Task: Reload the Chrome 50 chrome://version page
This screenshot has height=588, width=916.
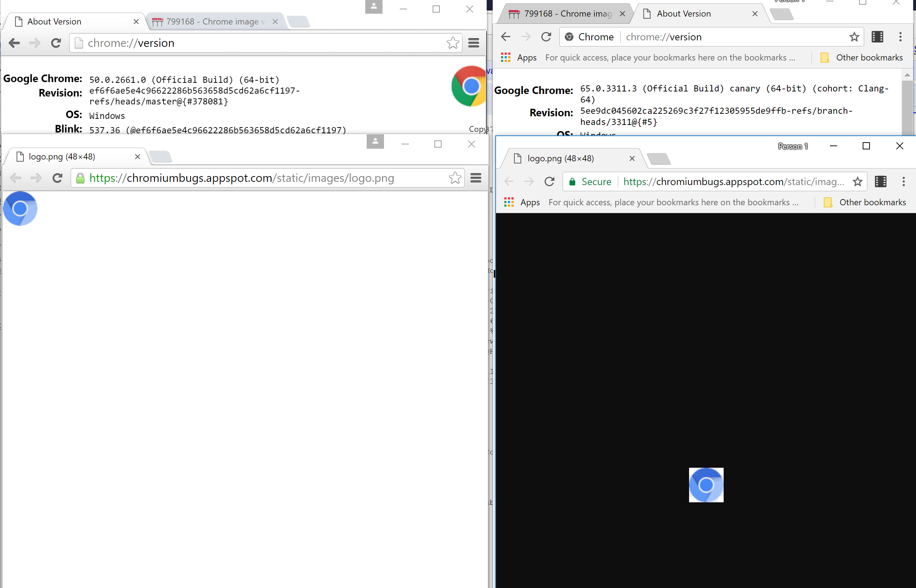Action: tap(56, 43)
